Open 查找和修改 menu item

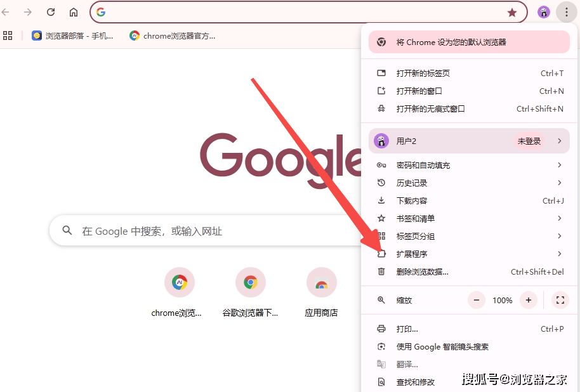coord(469,382)
